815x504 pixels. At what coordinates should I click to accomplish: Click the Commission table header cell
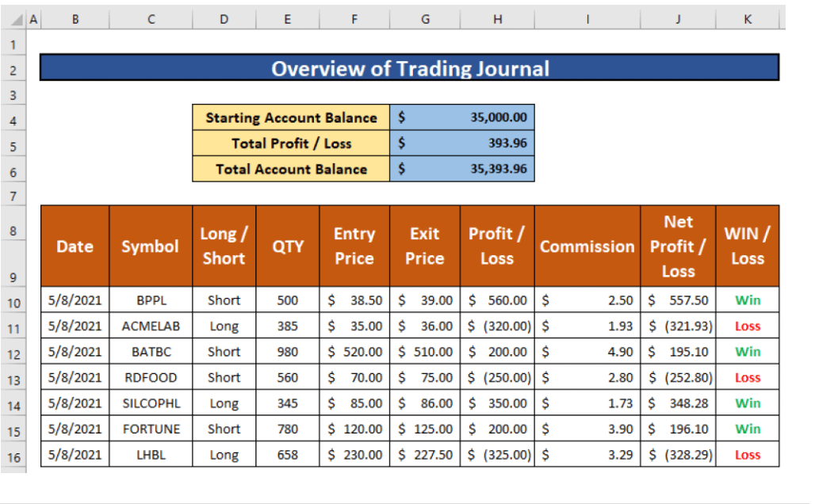point(587,246)
